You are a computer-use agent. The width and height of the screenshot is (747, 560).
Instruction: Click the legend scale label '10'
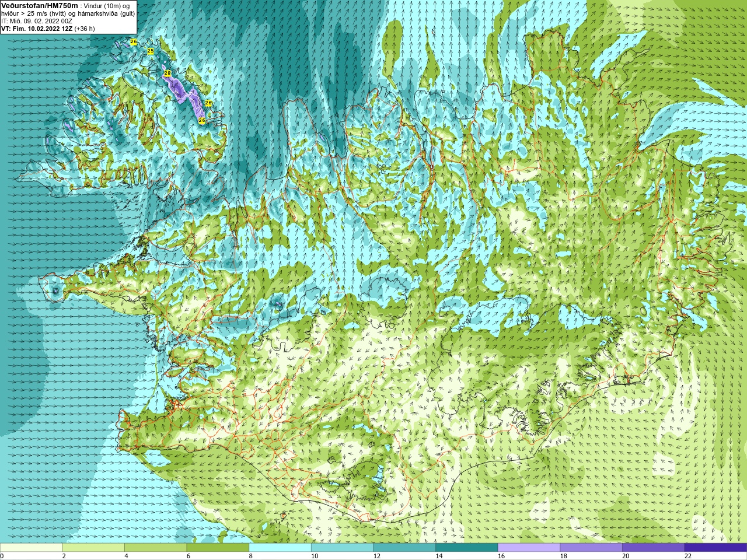pyautogui.click(x=315, y=556)
